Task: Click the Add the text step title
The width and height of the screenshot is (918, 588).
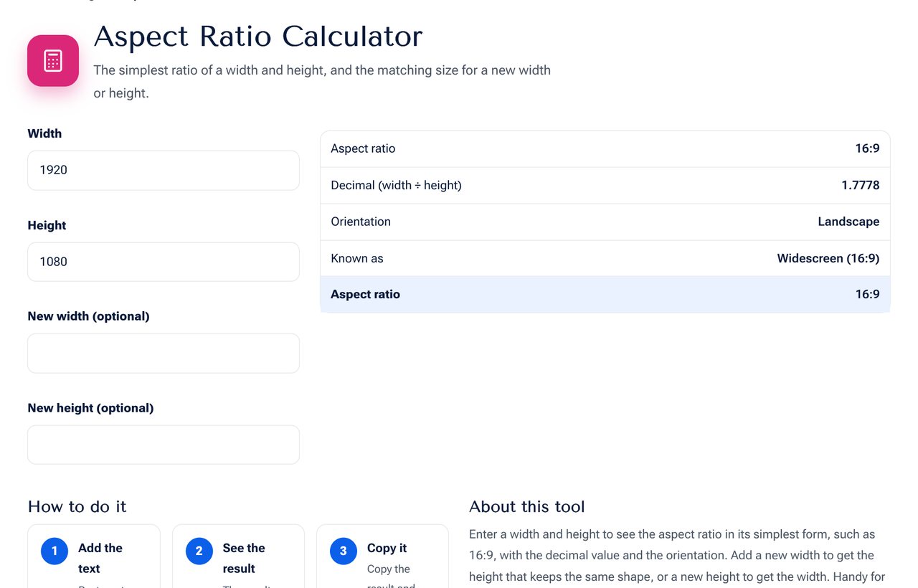Action: coord(100,558)
